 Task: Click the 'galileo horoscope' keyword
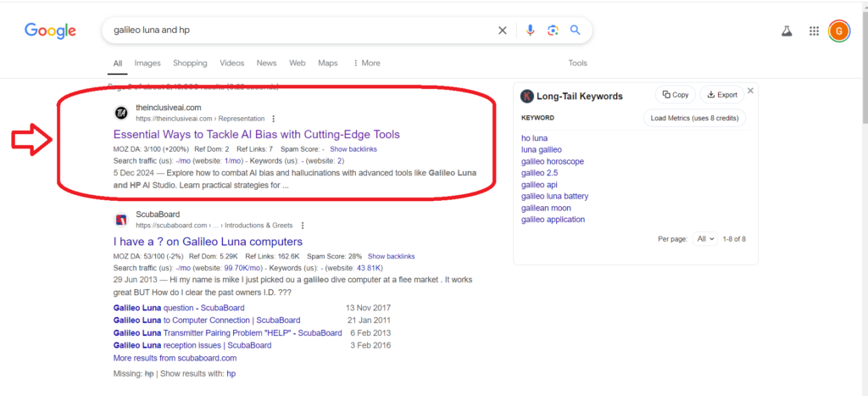click(x=553, y=161)
